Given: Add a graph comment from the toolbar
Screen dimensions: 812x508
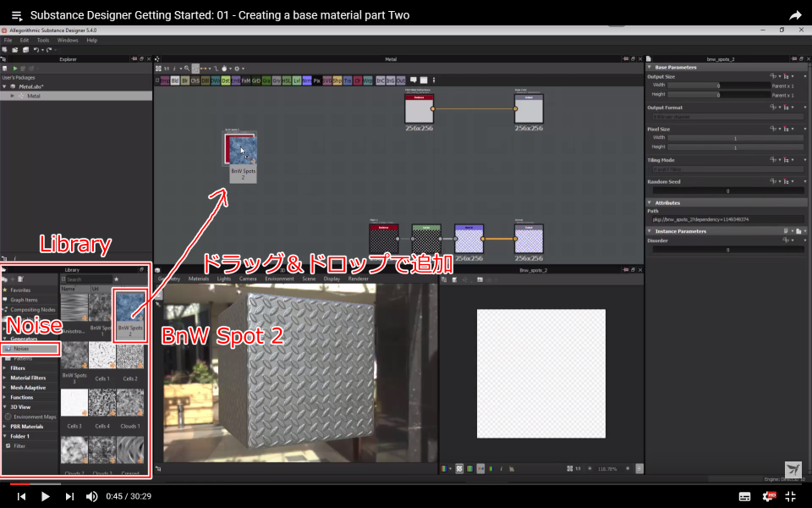Looking at the screenshot, I should tap(414, 80).
